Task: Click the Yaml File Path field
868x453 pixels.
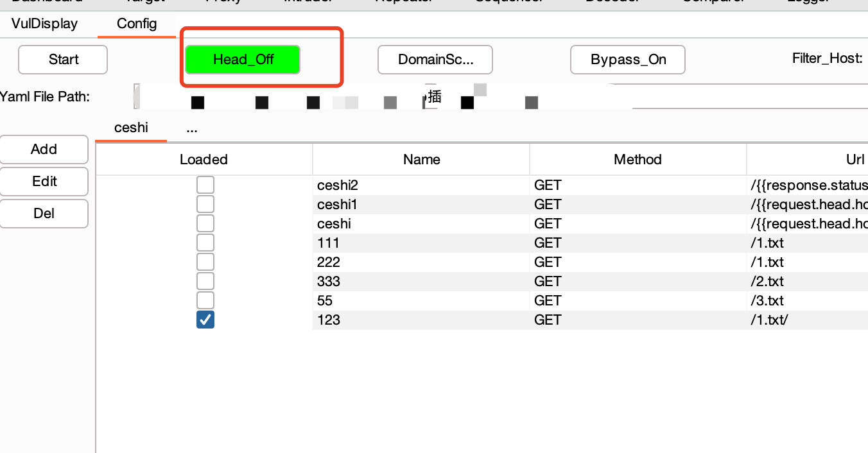Action: (x=706, y=97)
